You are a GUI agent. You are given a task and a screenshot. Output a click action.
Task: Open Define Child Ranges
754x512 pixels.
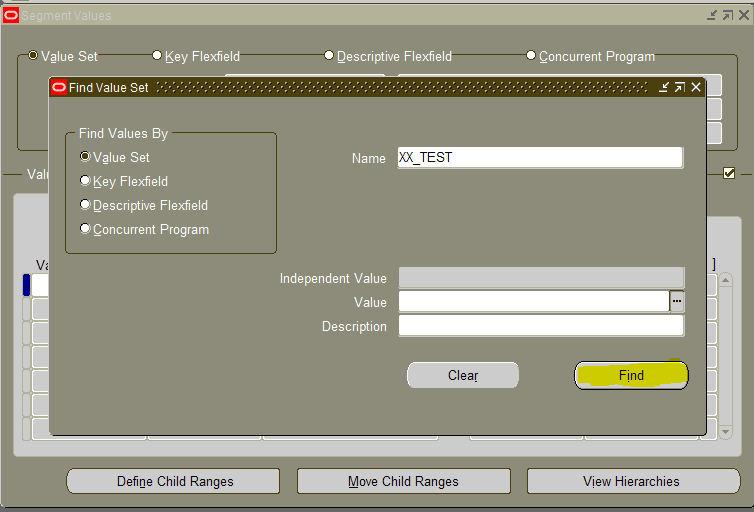tap(173, 481)
